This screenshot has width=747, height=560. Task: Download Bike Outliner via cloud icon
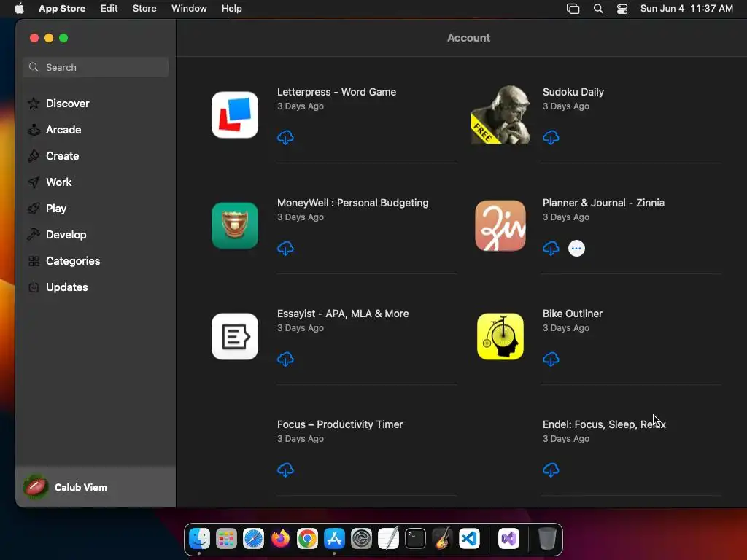coord(551,359)
